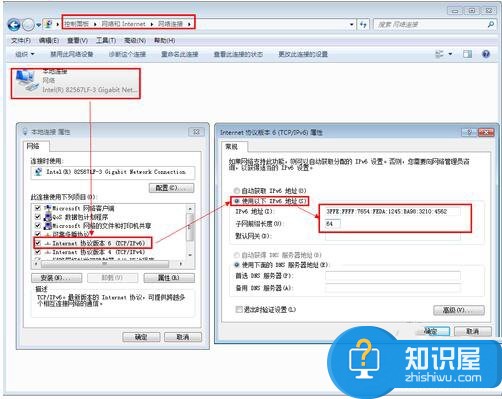This screenshot has width=502, height=399.
Task: Toggle the preview pane icon
Action: click(x=467, y=54)
